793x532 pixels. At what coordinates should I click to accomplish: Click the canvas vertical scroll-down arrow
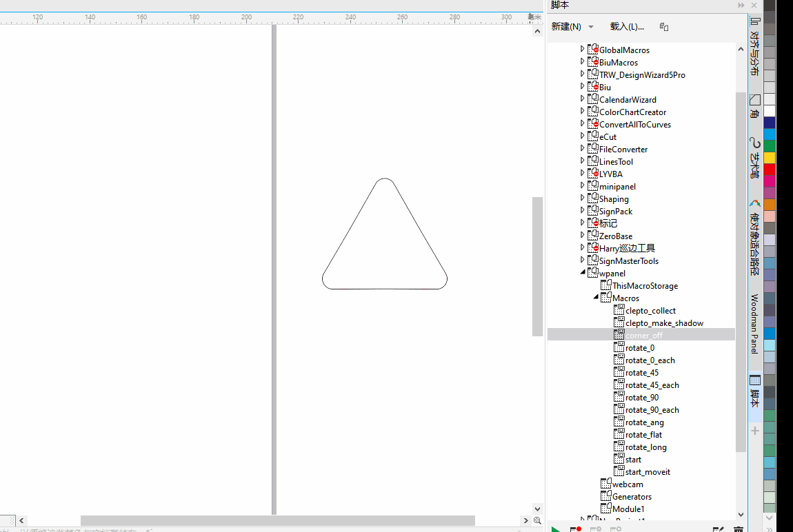coord(537,509)
